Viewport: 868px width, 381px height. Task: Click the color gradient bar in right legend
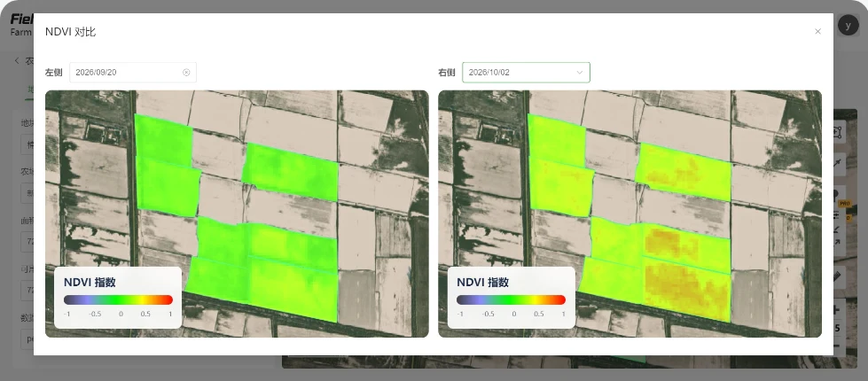[512, 299]
